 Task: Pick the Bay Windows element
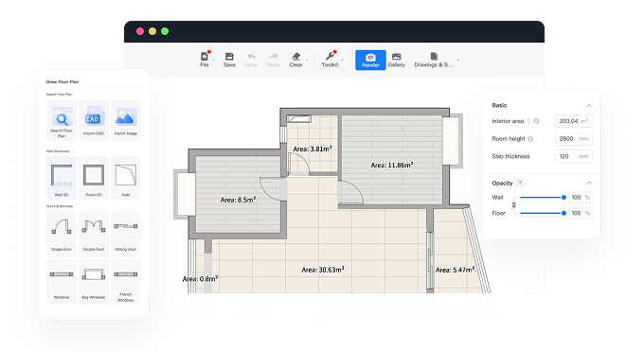pos(94,282)
